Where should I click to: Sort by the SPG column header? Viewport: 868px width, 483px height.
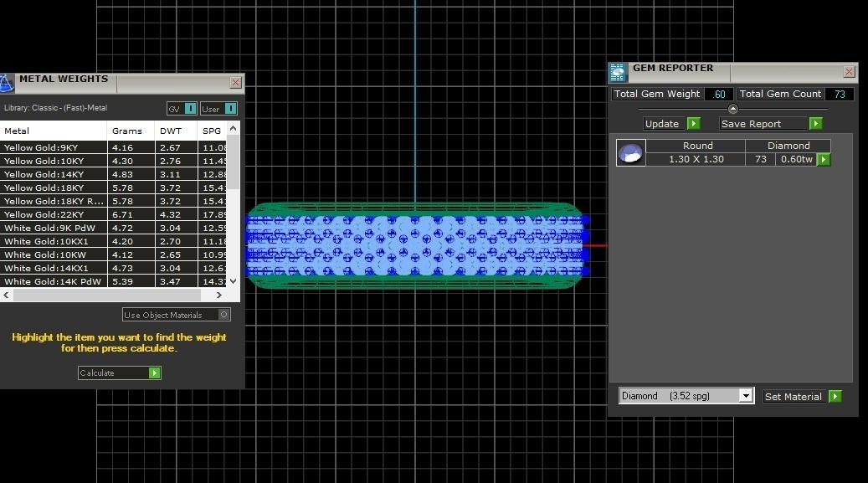pos(213,131)
